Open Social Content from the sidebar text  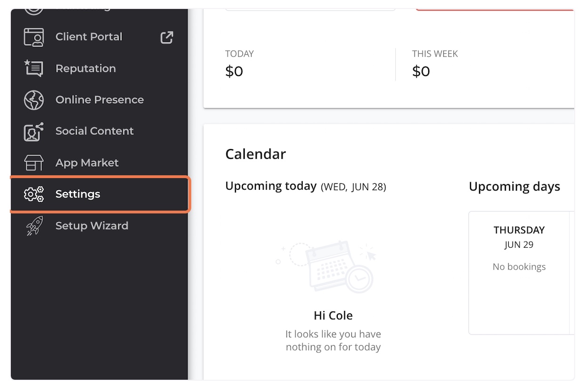pyautogui.click(x=94, y=131)
